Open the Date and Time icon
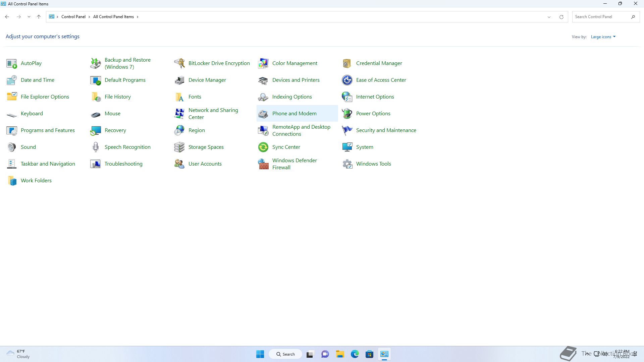This screenshot has height=362, width=644. tap(12, 80)
